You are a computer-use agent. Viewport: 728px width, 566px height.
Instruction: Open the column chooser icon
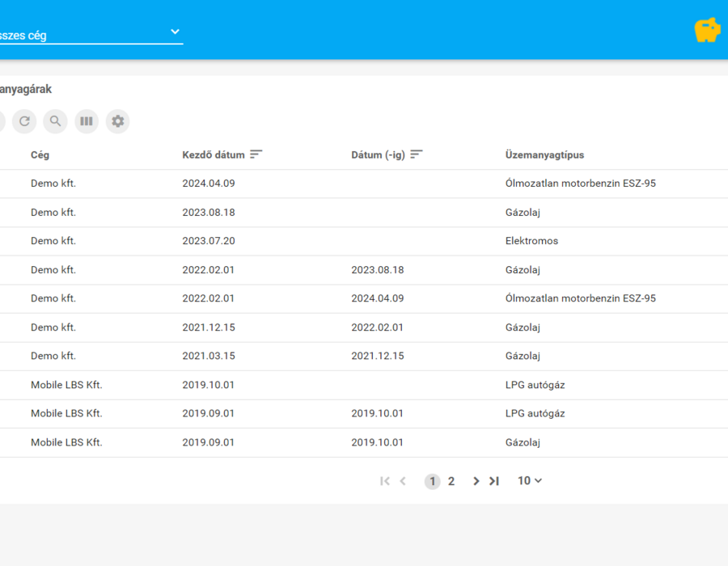point(87,121)
